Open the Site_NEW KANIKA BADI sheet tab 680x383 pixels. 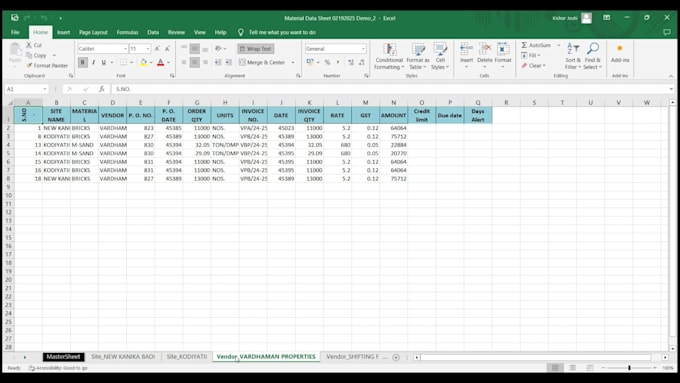(123, 357)
